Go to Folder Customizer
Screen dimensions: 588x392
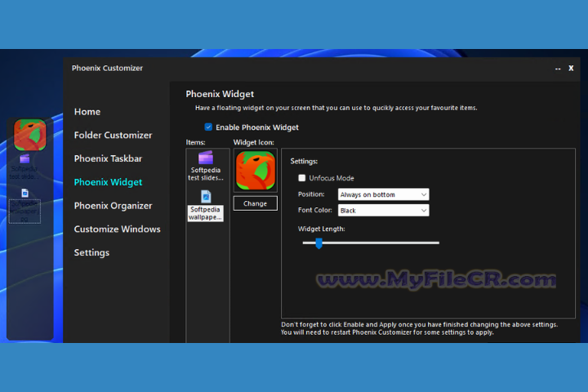coord(113,135)
